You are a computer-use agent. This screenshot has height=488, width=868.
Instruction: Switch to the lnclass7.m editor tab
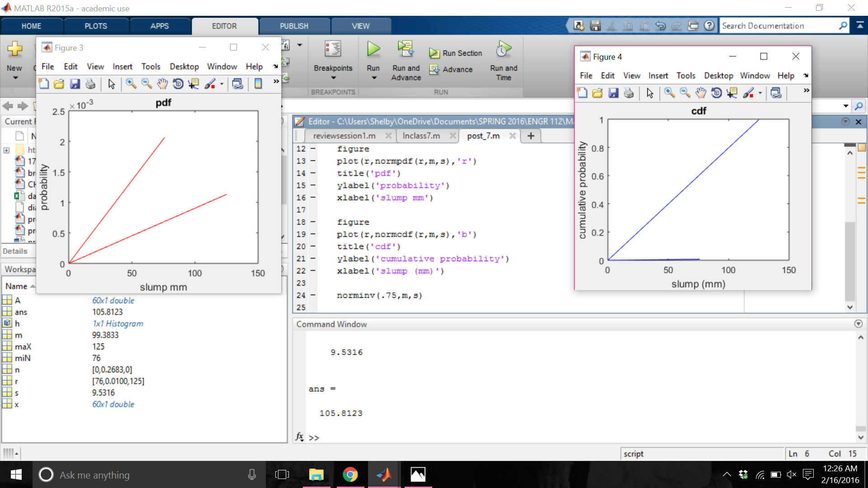[x=421, y=136]
